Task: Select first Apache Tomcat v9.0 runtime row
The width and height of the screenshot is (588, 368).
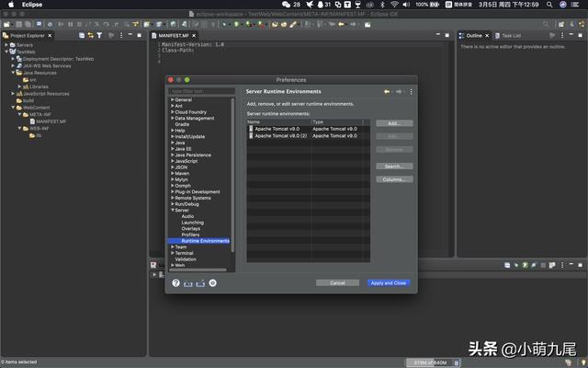Action: tap(309, 129)
